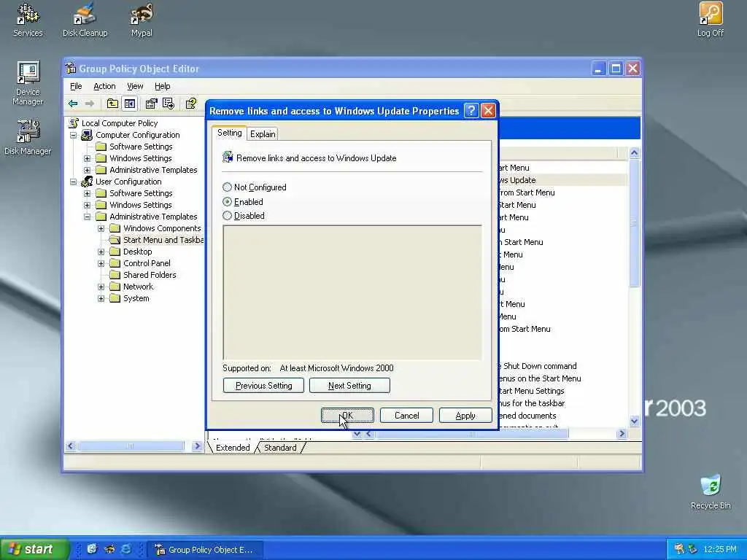Screen dimensions: 747x560
Task: Expand the Windows Components folder
Action: [x=101, y=228]
